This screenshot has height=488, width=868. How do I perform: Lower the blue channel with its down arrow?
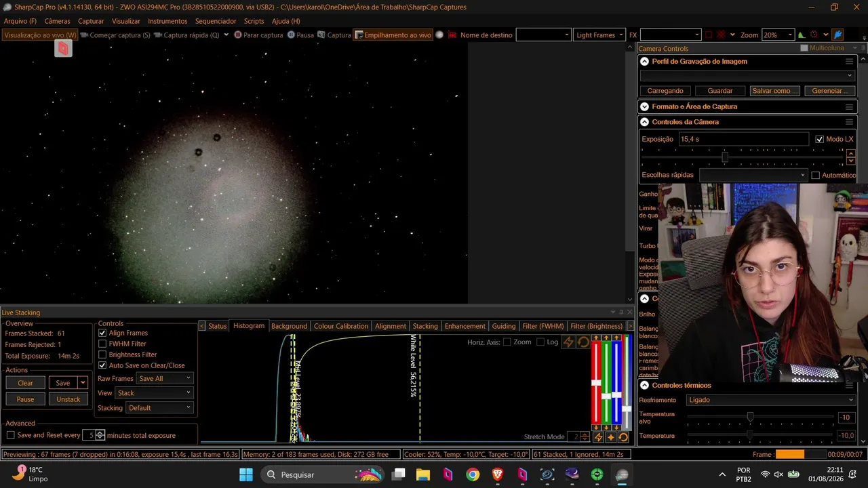pyautogui.click(x=616, y=428)
